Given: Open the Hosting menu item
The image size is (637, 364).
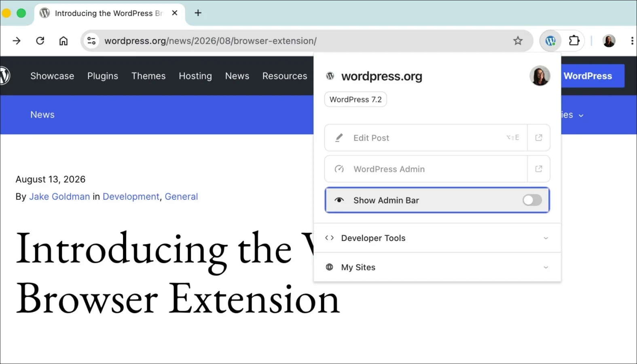Looking at the screenshot, I should click(x=195, y=76).
